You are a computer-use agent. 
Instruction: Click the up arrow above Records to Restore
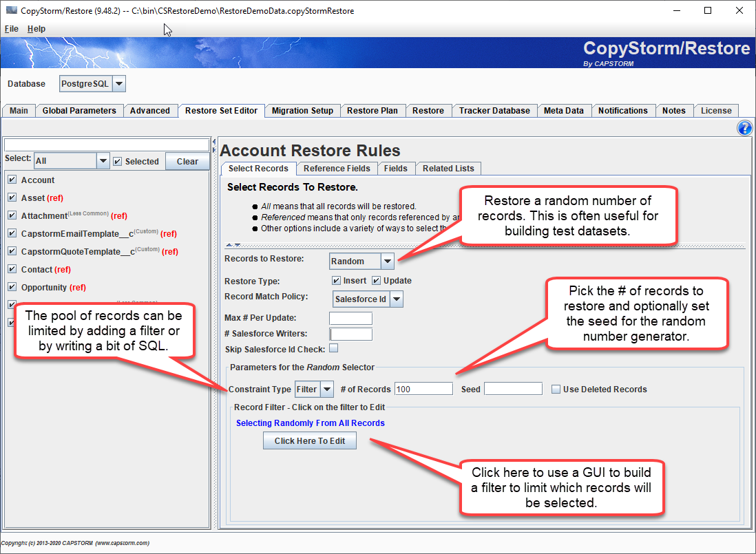point(229,245)
